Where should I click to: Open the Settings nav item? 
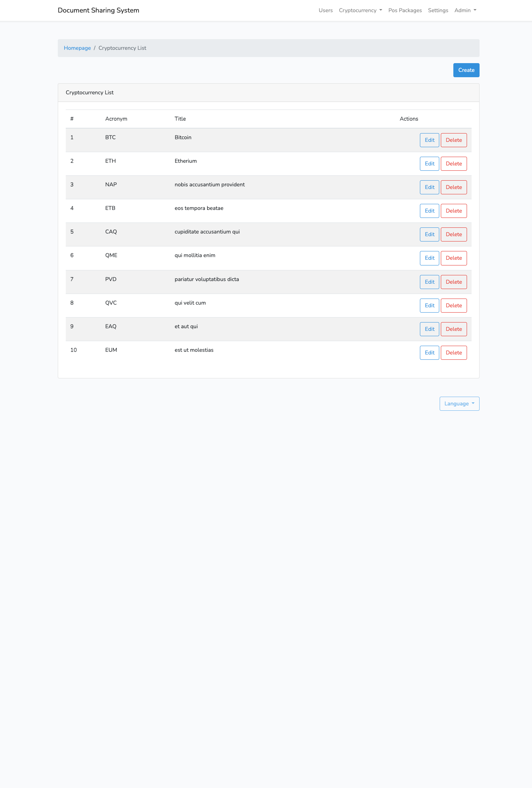pyautogui.click(x=438, y=10)
